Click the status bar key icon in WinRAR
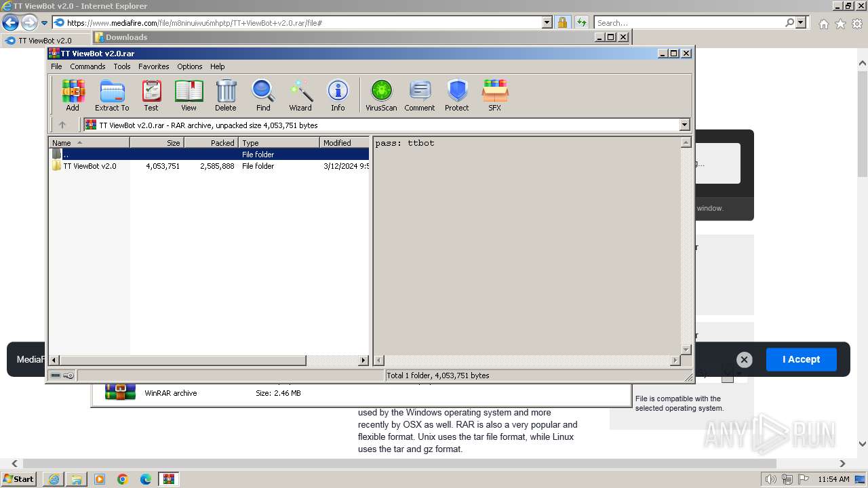 (68, 375)
